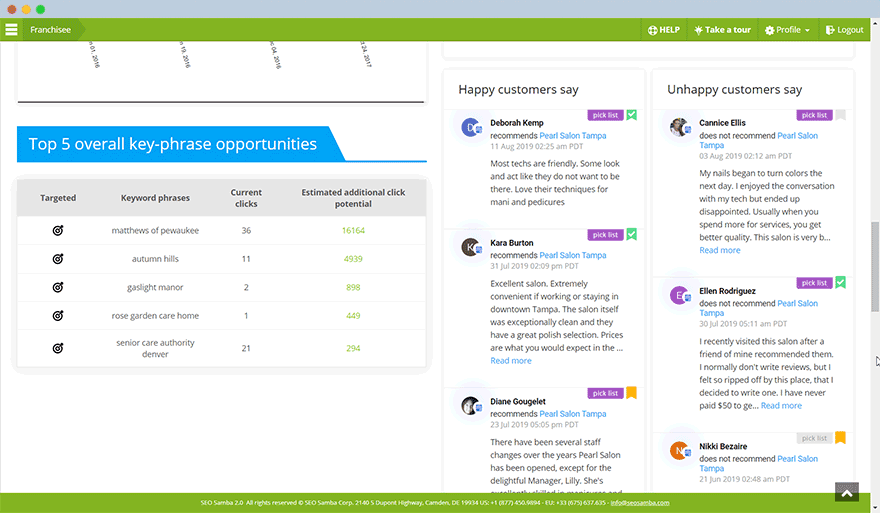The width and height of the screenshot is (880, 513).
Task: Click gray pick list tag on Nikki Bezaire review
Action: 814,438
